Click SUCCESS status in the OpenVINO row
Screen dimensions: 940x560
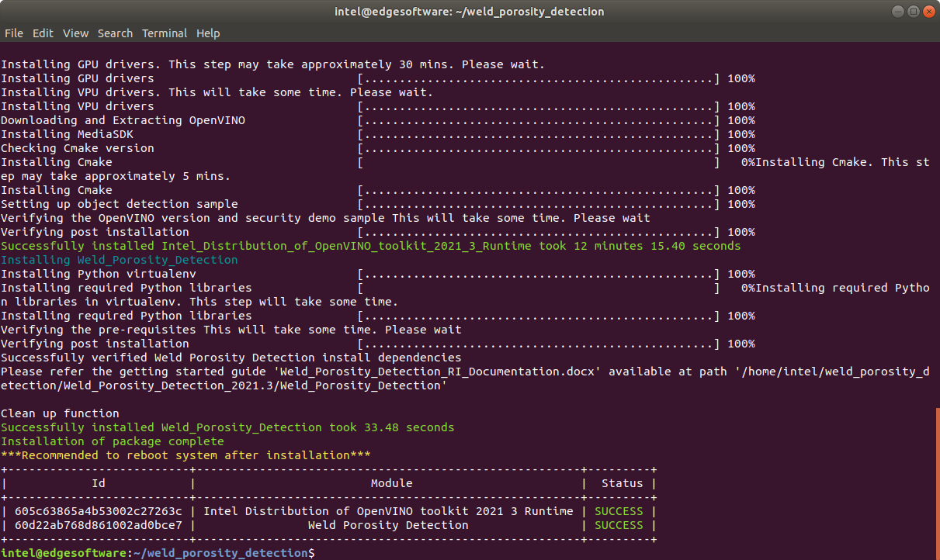[x=619, y=511]
